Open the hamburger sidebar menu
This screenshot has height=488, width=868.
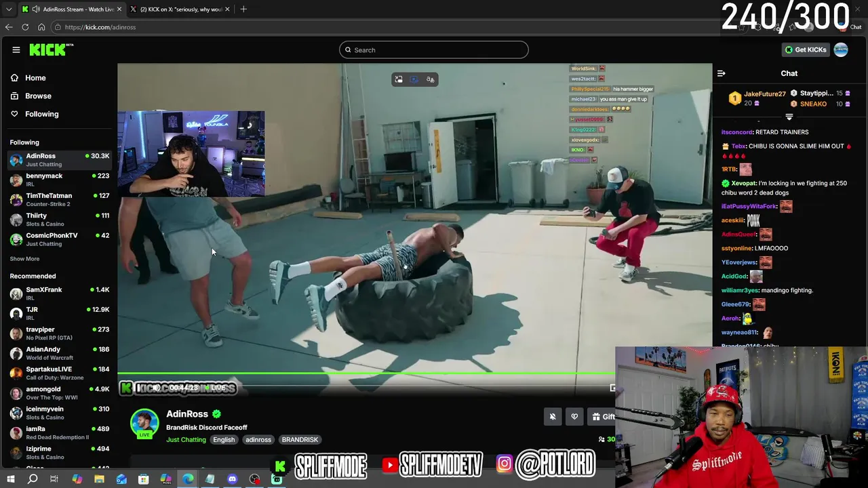coord(16,49)
